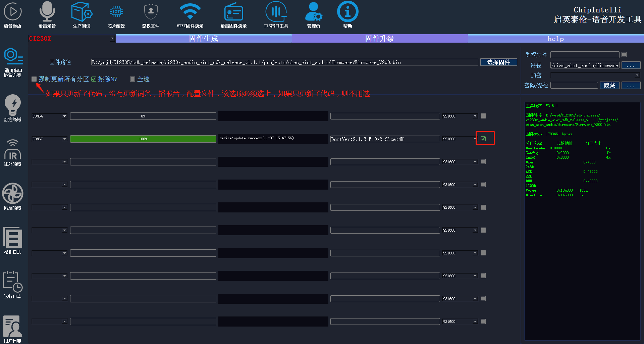
Task: Click the 鉴权文件 input field
Action: coord(585,55)
